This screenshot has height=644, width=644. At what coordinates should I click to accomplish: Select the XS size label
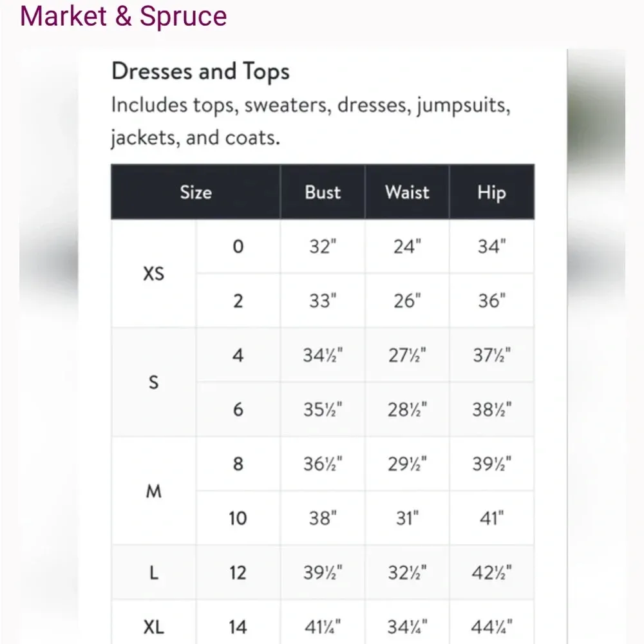[x=153, y=274]
